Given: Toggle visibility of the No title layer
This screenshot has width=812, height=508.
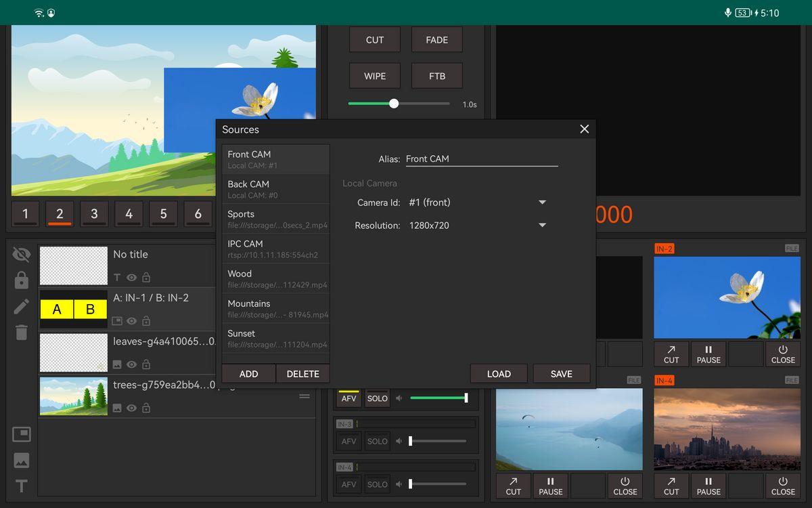Looking at the screenshot, I should [x=132, y=278].
